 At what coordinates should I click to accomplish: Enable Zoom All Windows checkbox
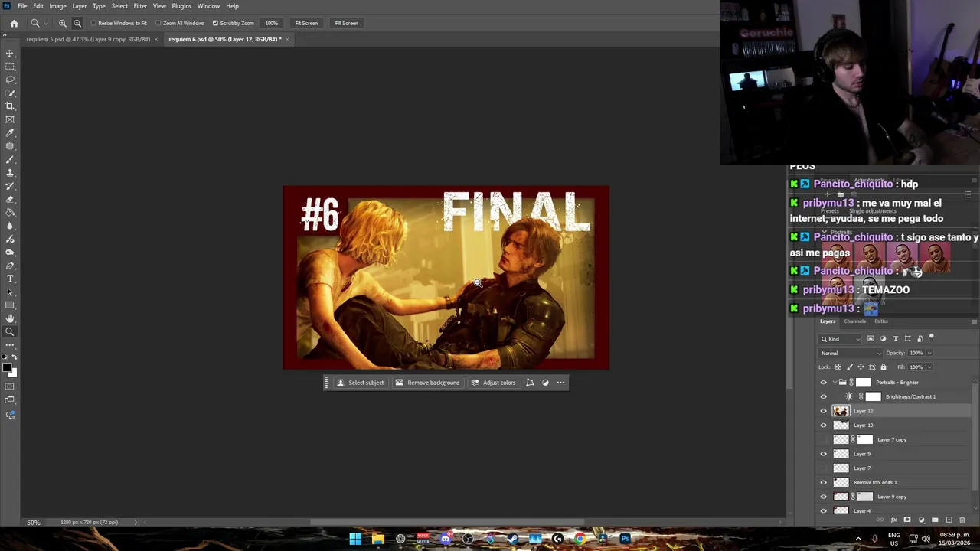(x=158, y=23)
